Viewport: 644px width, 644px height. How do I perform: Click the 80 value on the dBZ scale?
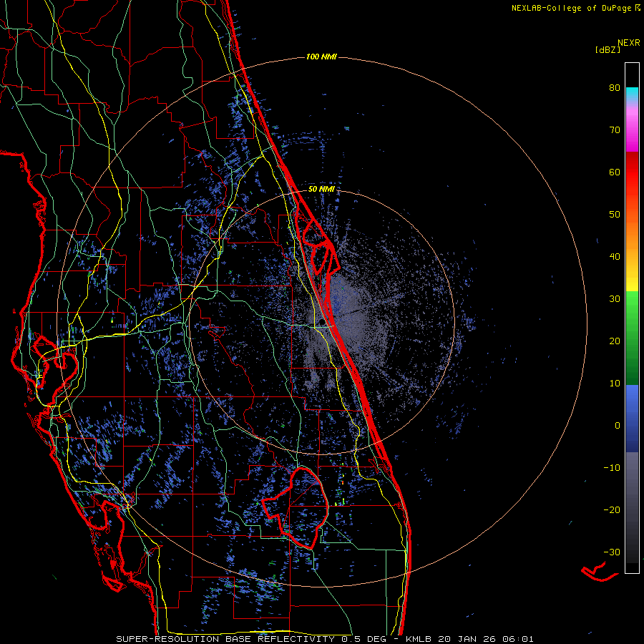pyautogui.click(x=615, y=88)
